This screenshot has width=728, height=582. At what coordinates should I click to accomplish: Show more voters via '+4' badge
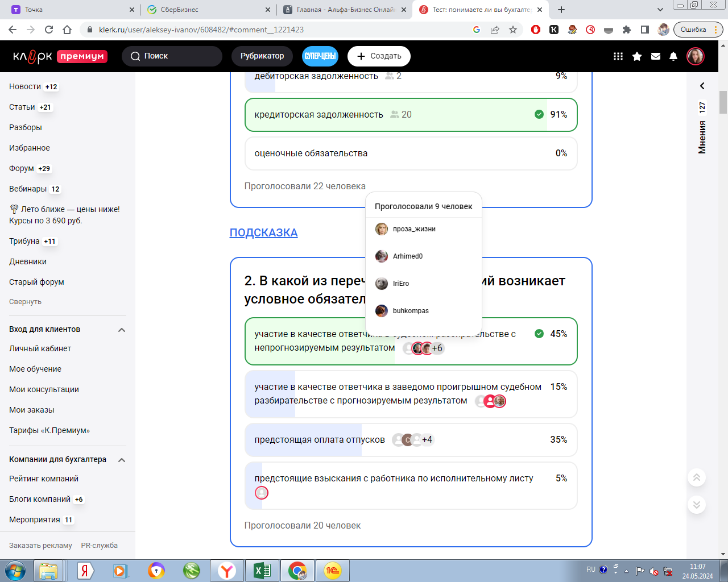tap(427, 440)
